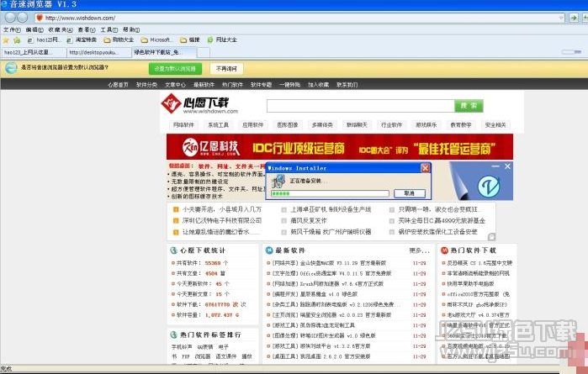
Task: Click 加入收藏 in the dark nav bar
Action: pyautogui.click(x=318, y=85)
